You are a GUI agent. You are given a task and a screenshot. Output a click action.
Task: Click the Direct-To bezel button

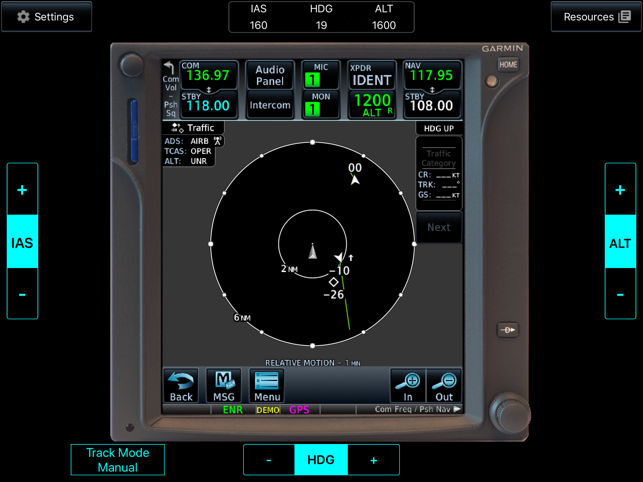508,330
